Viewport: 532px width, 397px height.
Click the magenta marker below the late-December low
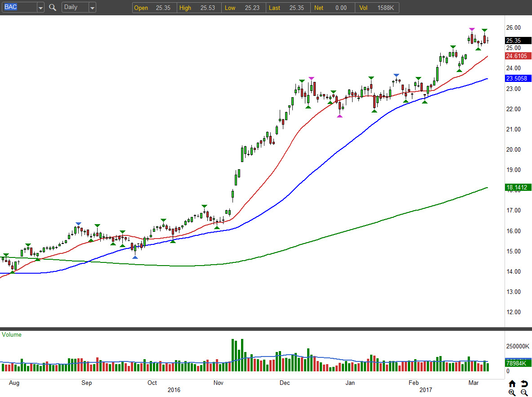point(340,116)
